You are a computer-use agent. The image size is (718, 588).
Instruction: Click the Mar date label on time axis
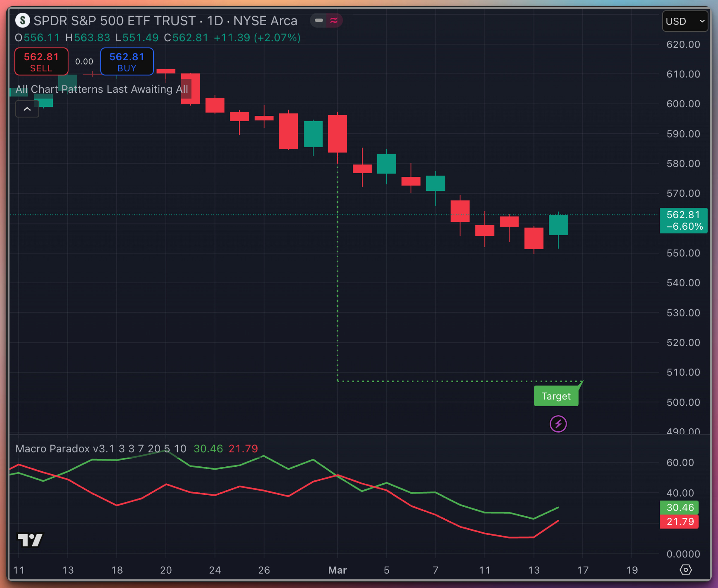[x=337, y=570]
